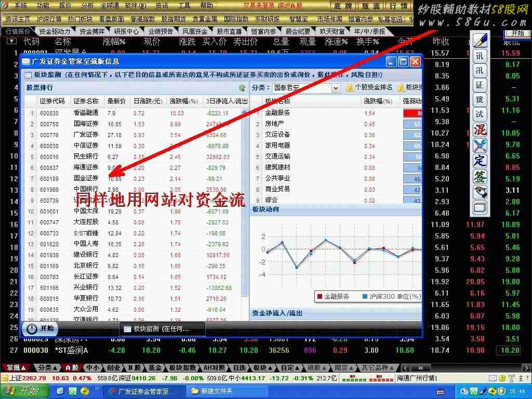532x399 pixels.
Task: Click the yellow round quick launch icon
Action: pyautogui.click(x=85, y=391)
